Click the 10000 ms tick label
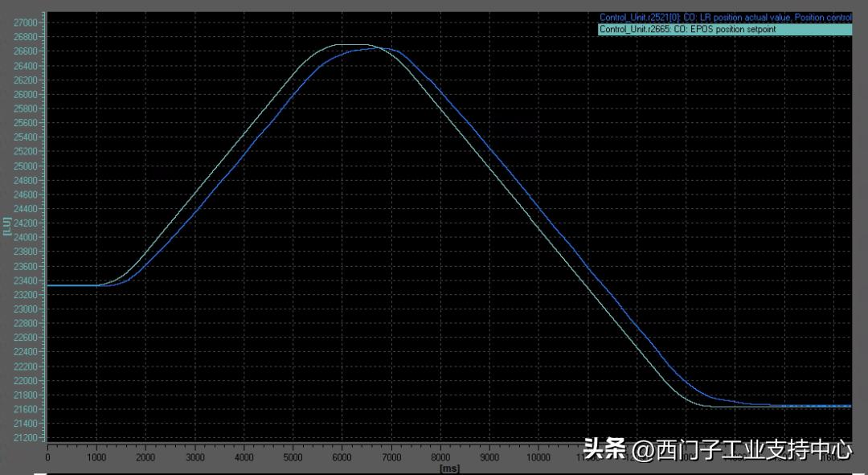Viewport: 868px width, 475px height. coord(537,456)
